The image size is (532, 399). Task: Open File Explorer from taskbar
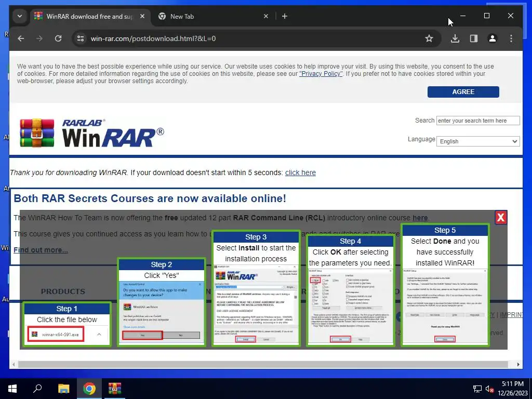tap(63, 389)
